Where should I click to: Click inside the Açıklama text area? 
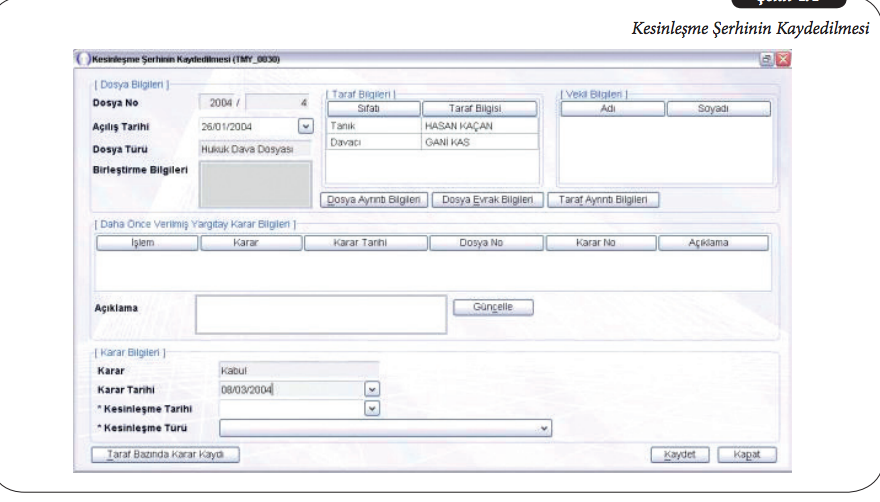pyautogui.click(x=320, y=313)
